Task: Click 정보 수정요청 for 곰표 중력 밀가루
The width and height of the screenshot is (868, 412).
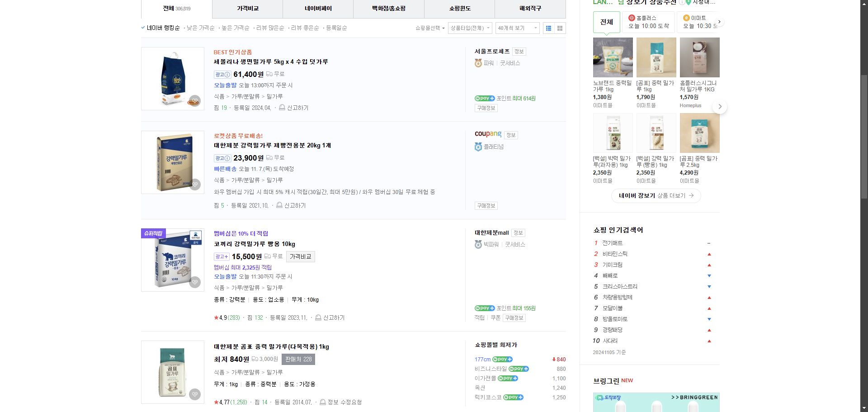Action: click(x=341, y=402)
